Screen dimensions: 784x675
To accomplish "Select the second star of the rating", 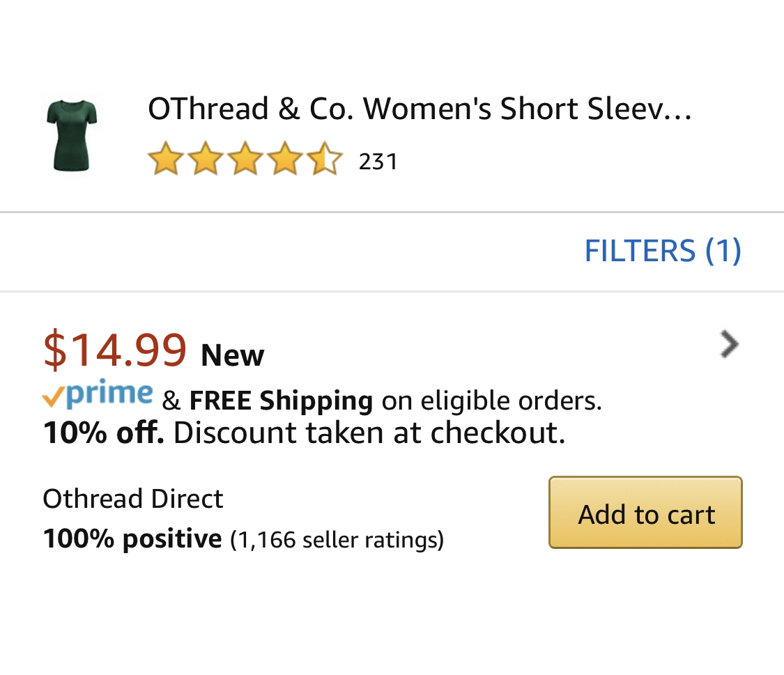I will point(206,159).
